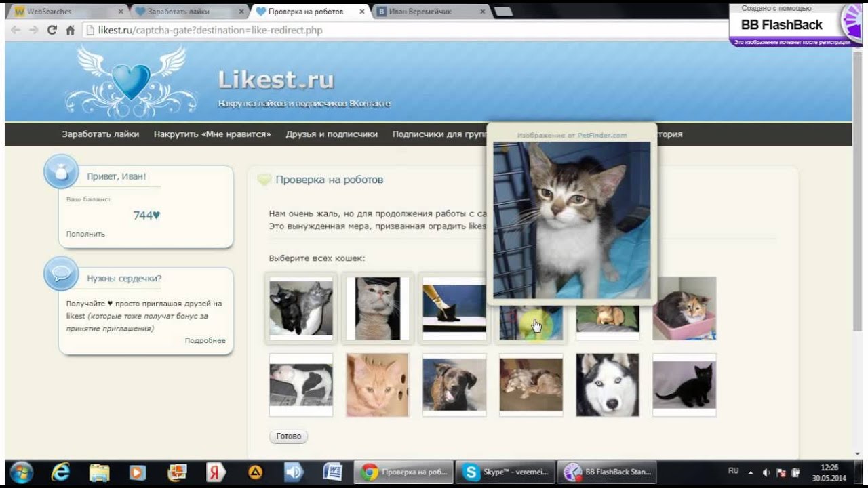Select the sleeping dog on brown floor thumbnail
Viewport: 868px width, 488px height.
(x=531, y=385)
